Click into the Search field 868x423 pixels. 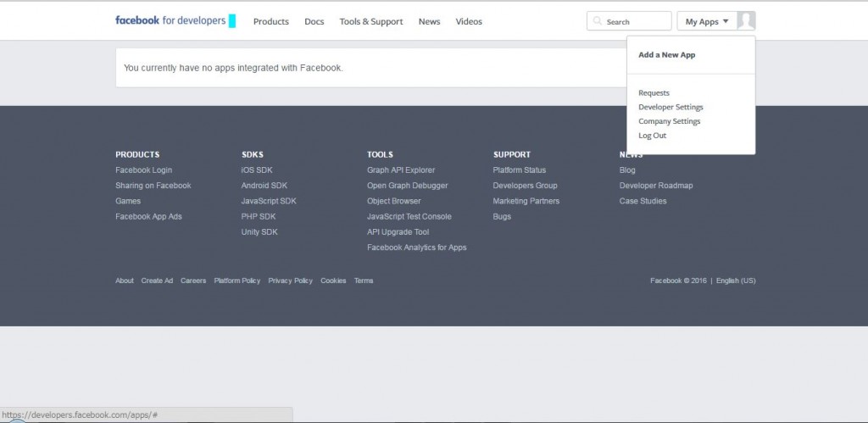coord(629,21)
